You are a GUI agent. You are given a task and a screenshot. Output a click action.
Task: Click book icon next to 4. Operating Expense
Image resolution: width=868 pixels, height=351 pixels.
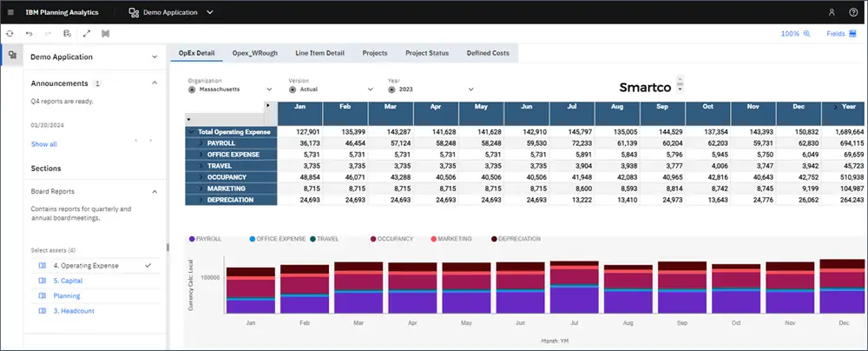(42, 266)
